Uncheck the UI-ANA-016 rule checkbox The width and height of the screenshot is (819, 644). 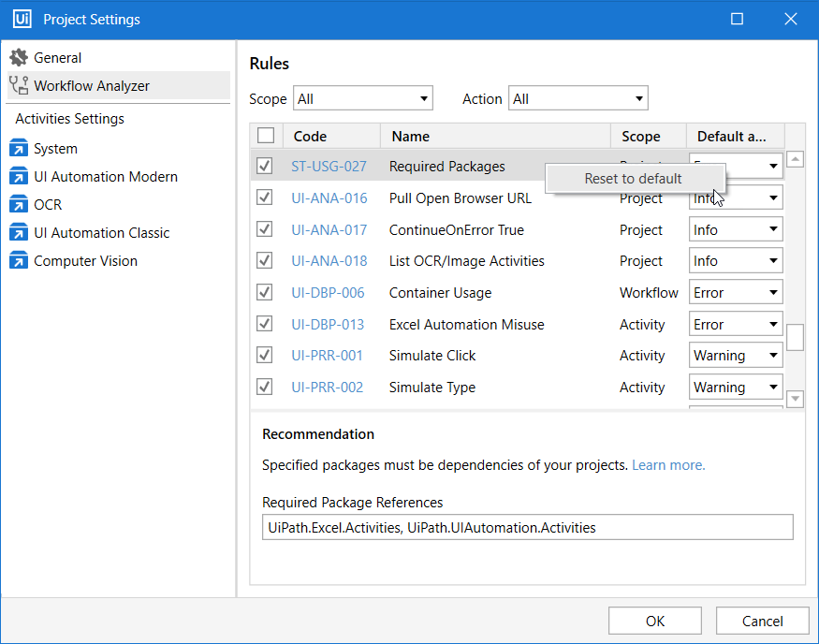point(265,198)
